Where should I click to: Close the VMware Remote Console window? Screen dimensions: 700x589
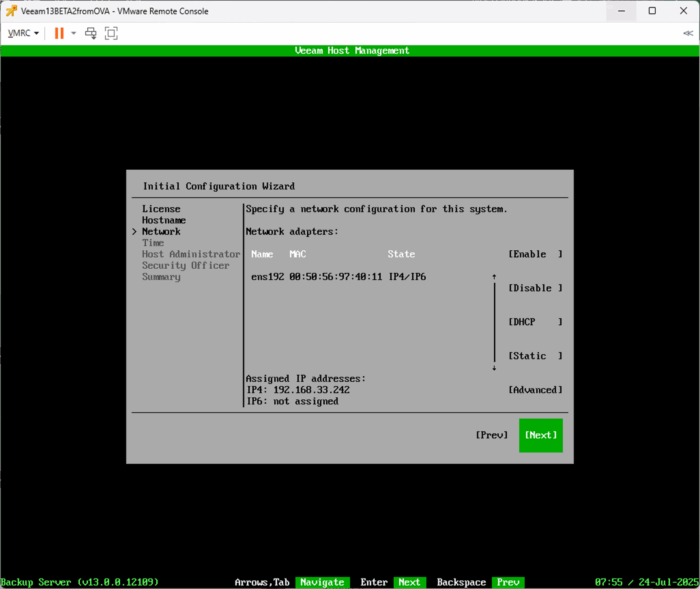point(683,11)
